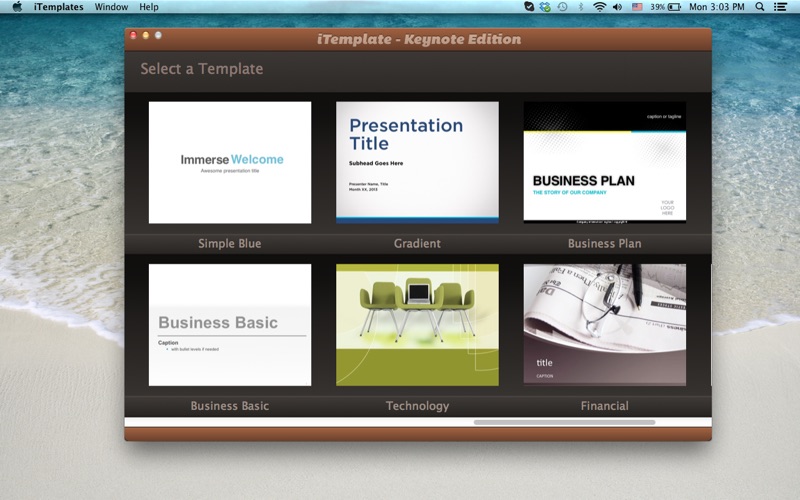Screen dimensions: 800x500
Task: Select the Business Basic template thumbnail
Action: 230,324
